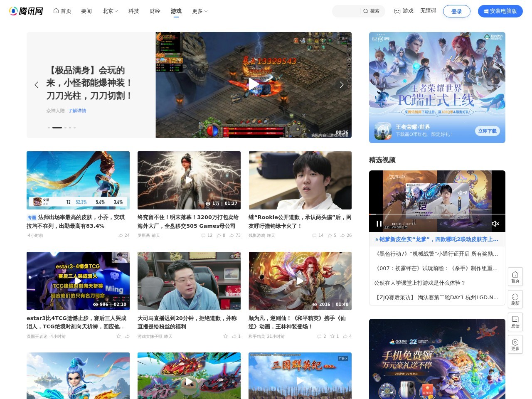Open headline 终究留不住！明末落幕
The height and width of the screenshot is (399, 532).
click(x=188, y=222)
